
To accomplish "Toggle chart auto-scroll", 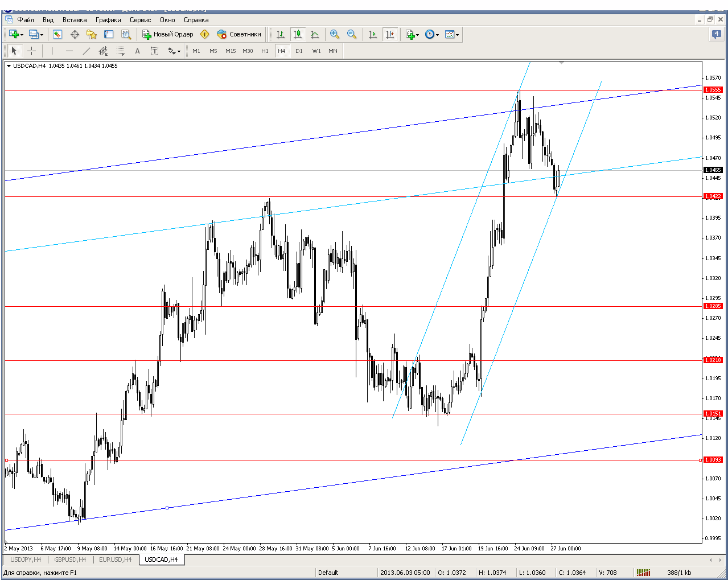I will (x=373, y=35).
